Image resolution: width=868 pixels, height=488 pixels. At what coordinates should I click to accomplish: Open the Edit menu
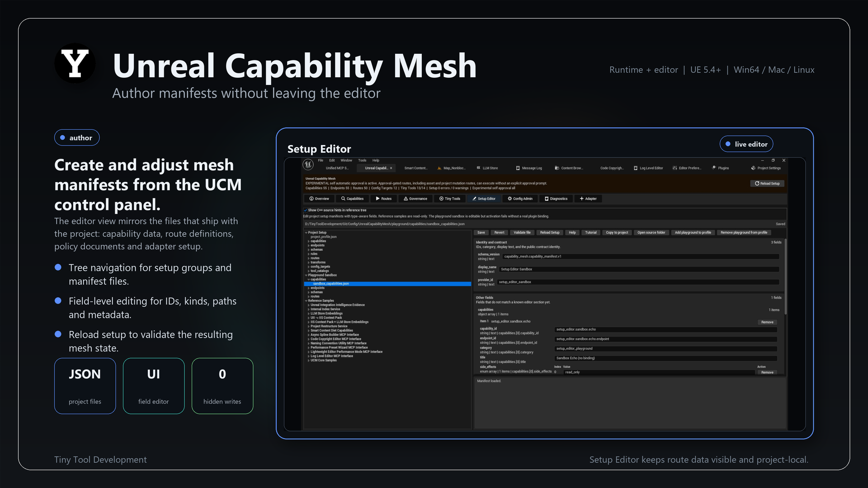point(332,160)
